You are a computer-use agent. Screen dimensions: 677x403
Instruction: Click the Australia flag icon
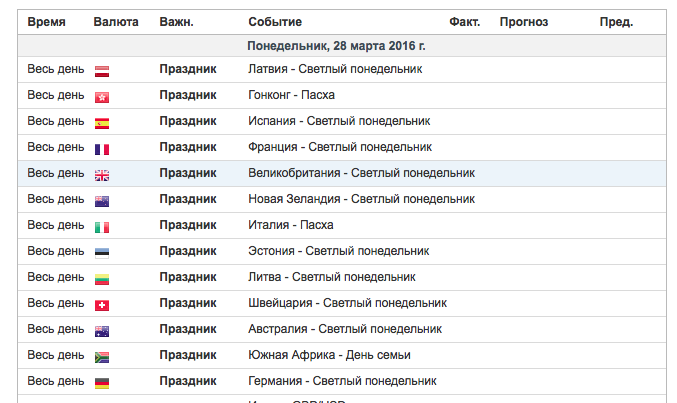102,331
